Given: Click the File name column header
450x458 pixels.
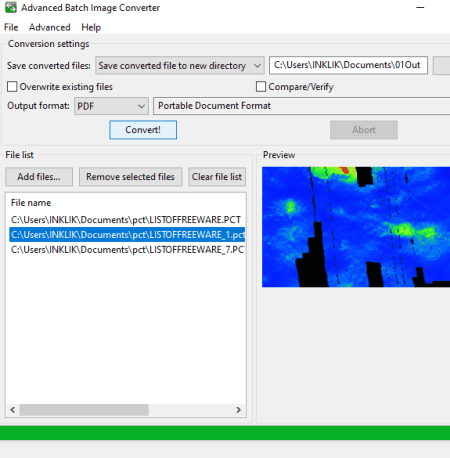Looking at the screenshot, I should 31,203.
